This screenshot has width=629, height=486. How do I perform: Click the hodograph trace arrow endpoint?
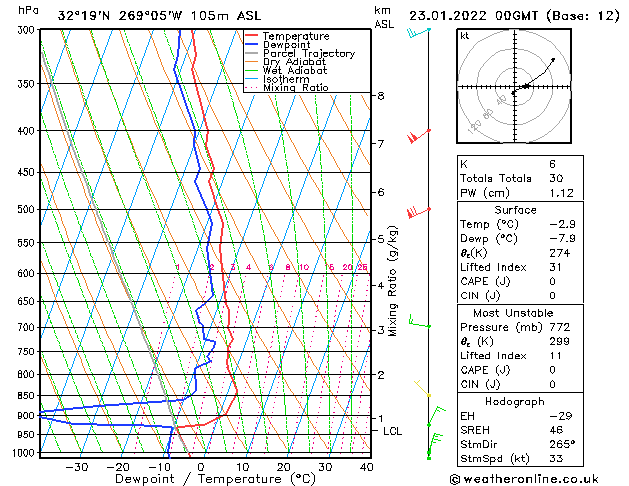(x=553, y=59)
